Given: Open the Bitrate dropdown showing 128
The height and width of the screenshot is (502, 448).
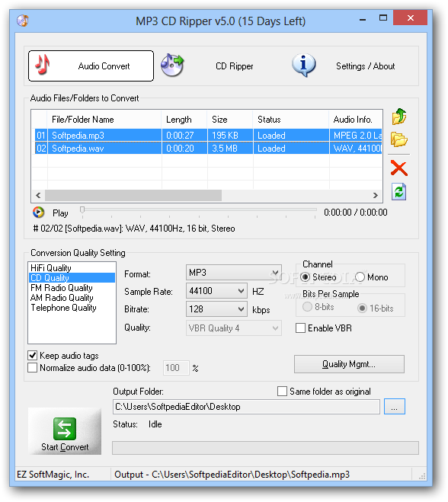Looking at the screenshot, I should pyautogui.click(x=216, y=309).
